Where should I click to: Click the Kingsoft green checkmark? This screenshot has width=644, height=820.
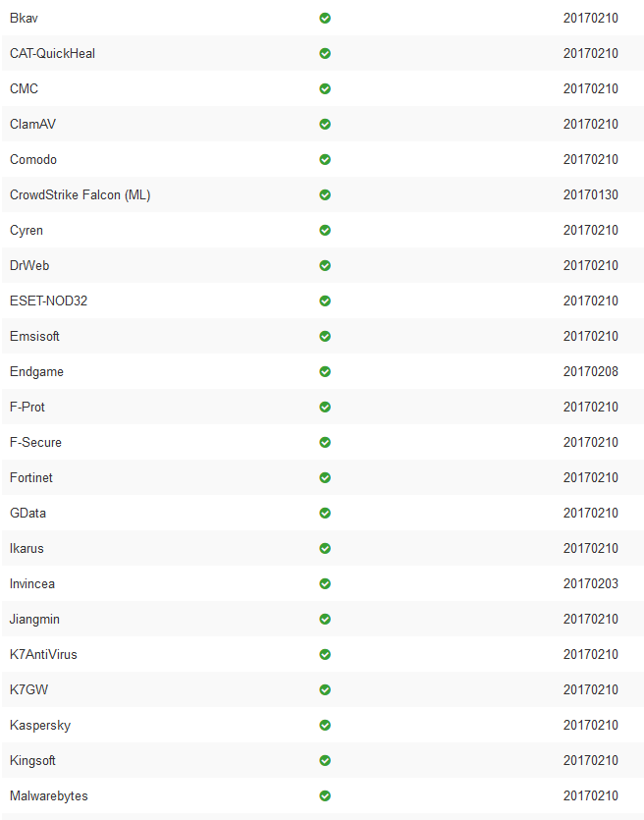(x=325, y=760)
